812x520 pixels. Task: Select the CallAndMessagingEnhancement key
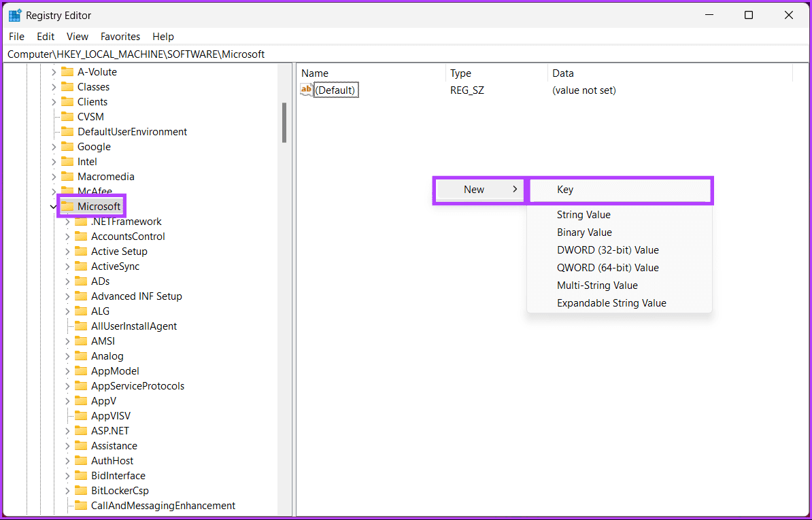coord(163,506)
